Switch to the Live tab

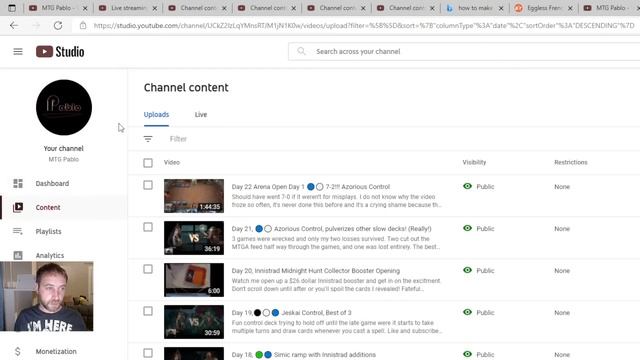tap(201, 115)
